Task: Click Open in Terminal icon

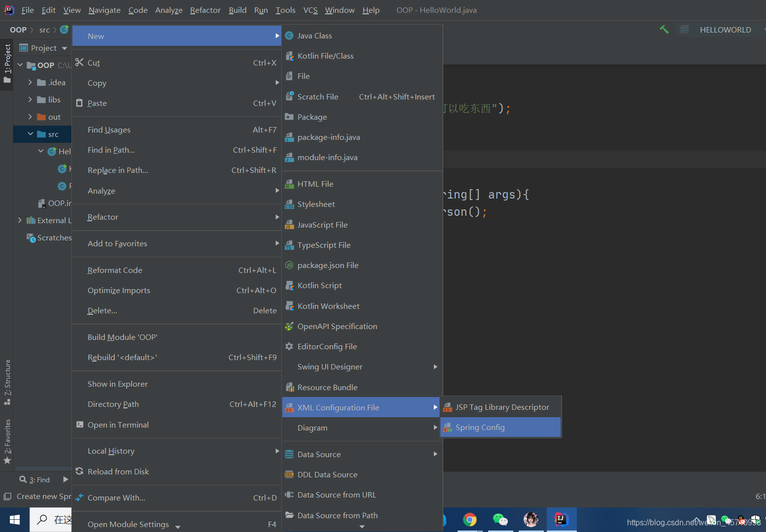Action: point(79,424)
